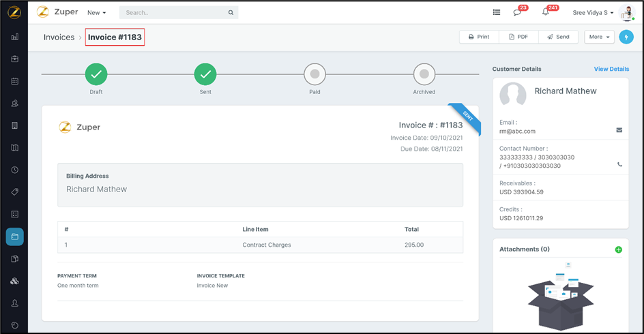Open the map view sidebar icon
The width and height of the screenshot is (644, 334).
click(x=15, y=148)
